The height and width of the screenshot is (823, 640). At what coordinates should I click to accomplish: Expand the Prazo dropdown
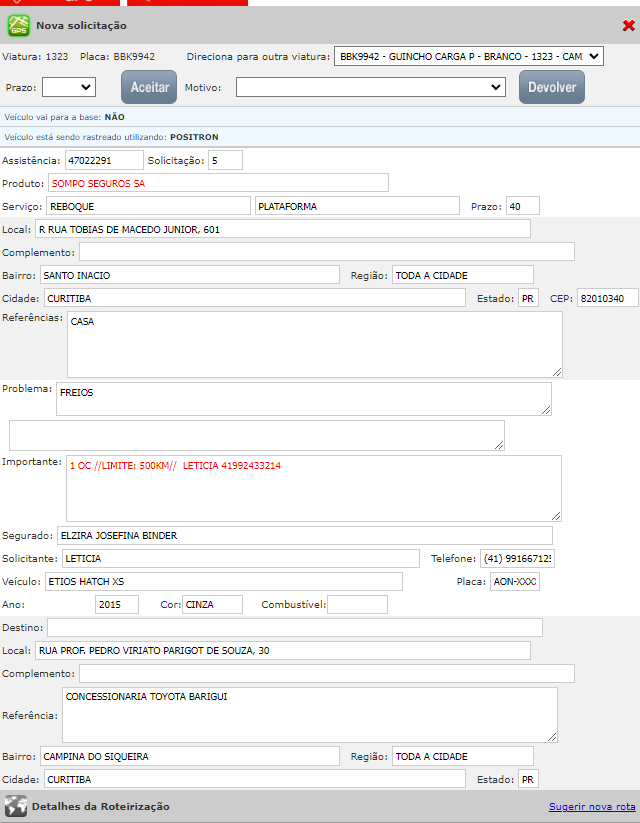[x=69, y=88]
